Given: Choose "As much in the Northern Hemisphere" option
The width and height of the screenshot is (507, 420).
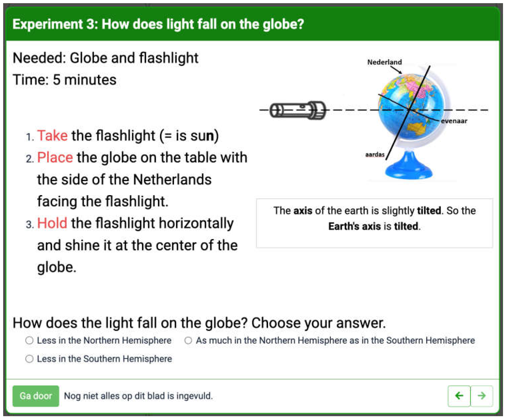Looking at the screenshot, I should pos(188,340).
